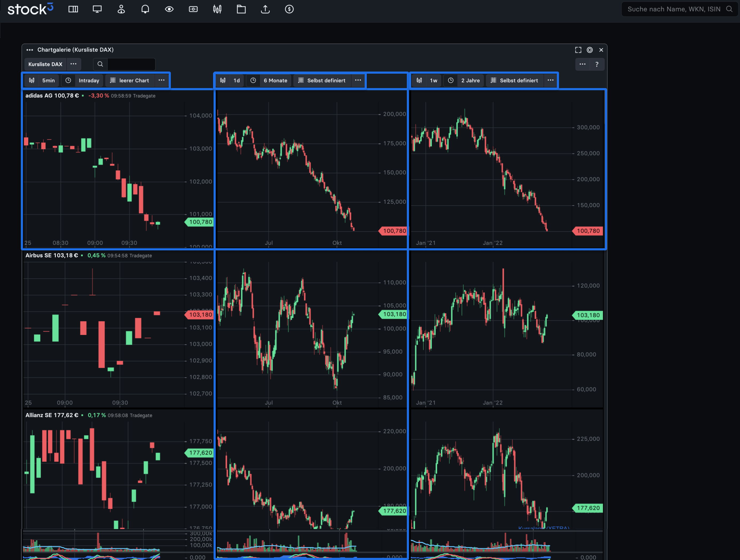Click adidas intraday price tag 100,780
740x560 pixels.
coord(199,222)
